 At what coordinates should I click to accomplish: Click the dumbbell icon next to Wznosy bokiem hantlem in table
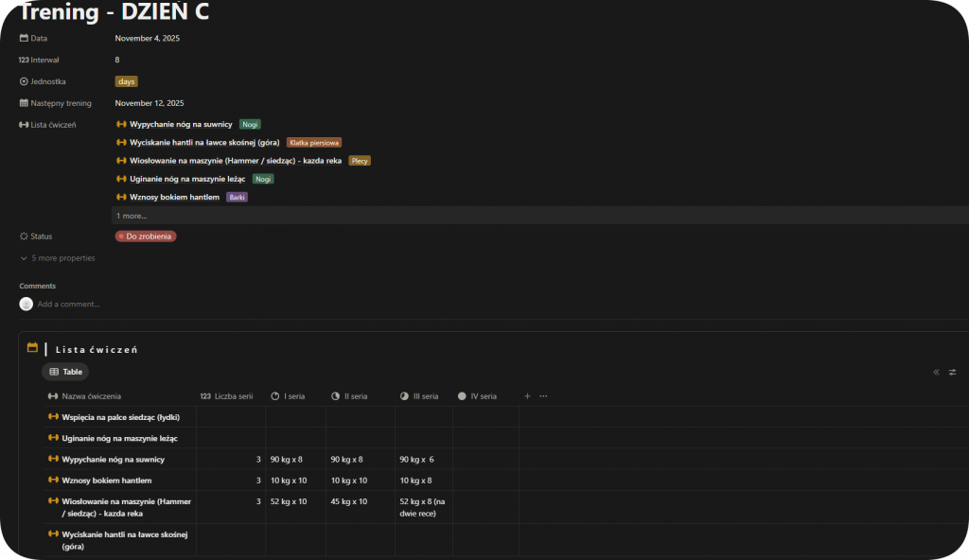click(x=53, y=481)
